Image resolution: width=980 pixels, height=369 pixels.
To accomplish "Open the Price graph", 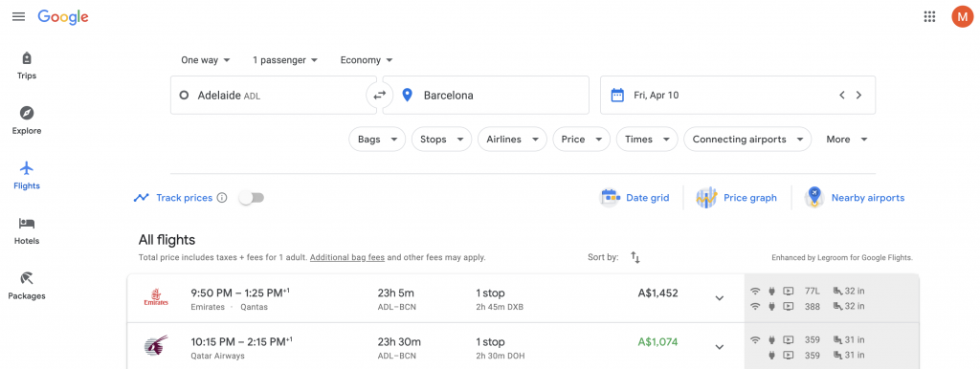I will (736, 197).
